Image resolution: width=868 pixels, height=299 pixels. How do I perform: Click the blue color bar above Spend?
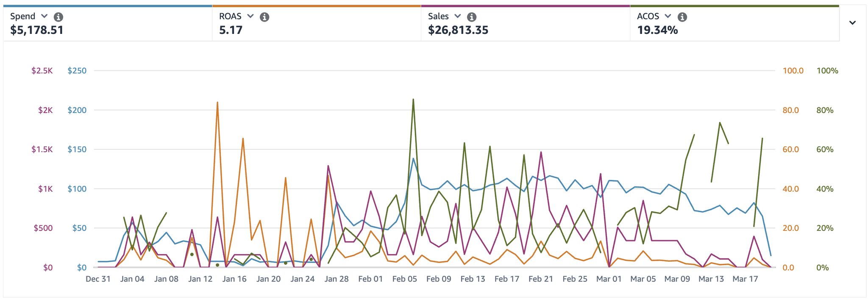click(x=108, y=6)
